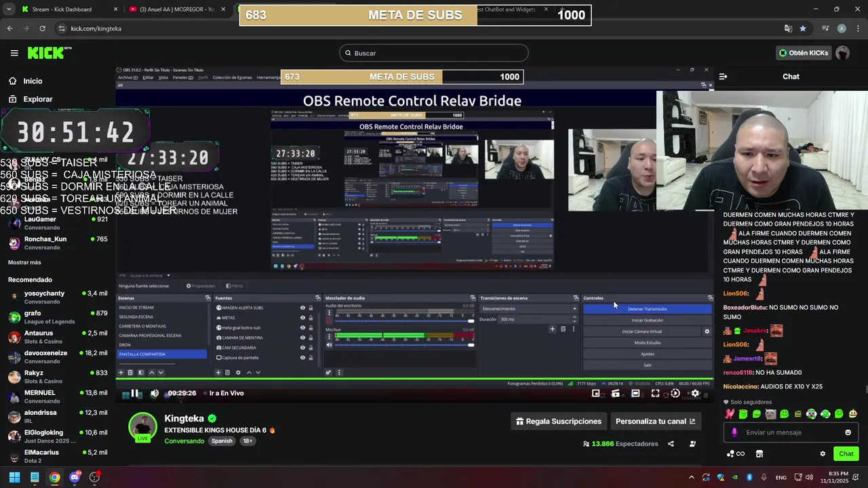
Task: Toggle visibility of METAS source
Action: tap(302, 317)
